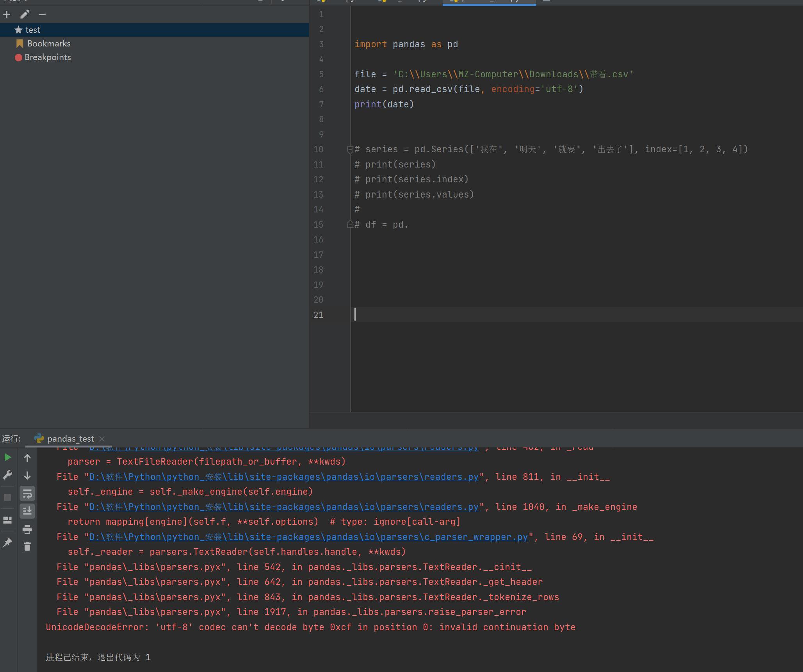Viewport: 803px width, 672px height.
Task: Close the pandas_test run tab
Action: (102, 439)
